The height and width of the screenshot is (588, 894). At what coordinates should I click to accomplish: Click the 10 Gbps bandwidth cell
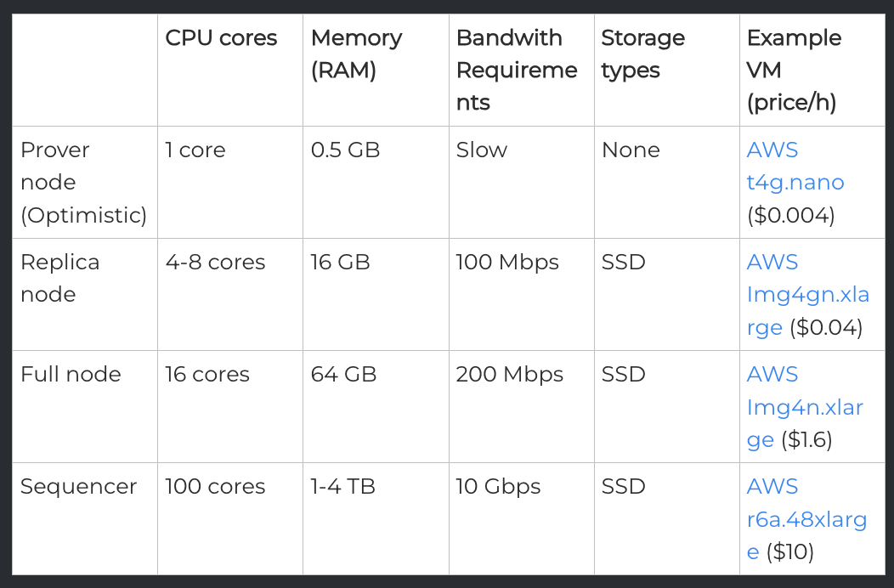[x=498, y=487]
